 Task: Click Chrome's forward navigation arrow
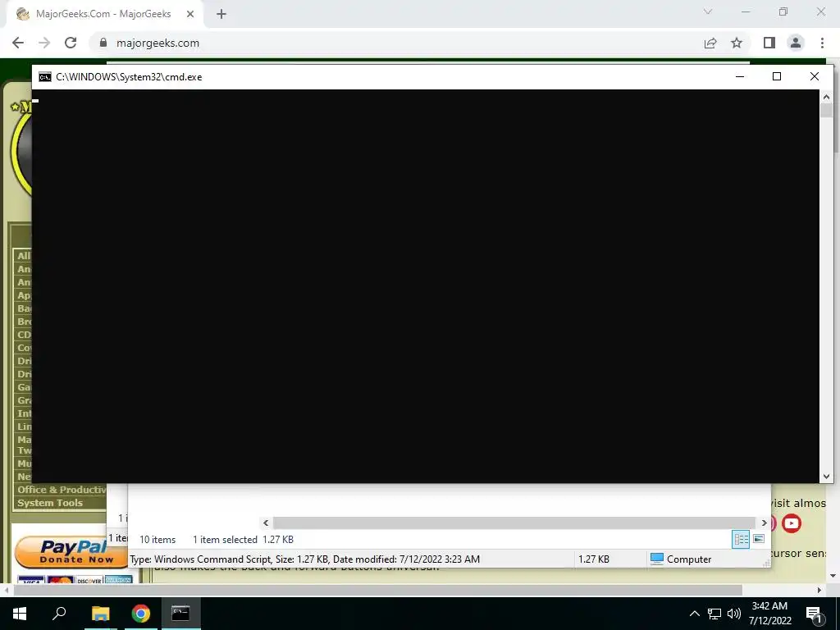44,43
